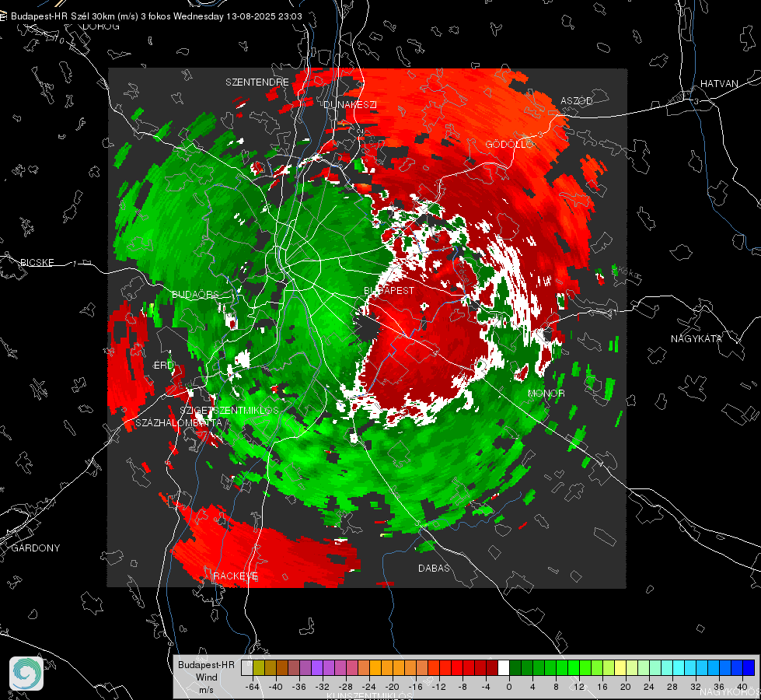Click the SZENTENDRE map label
Screen dimensions: 761x700
click(257, 82)
